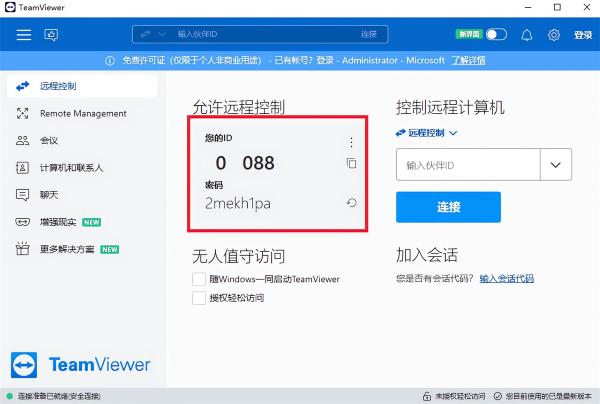Click the augmented reality goggles icon
Screen dimensions: 600x404
23,222
